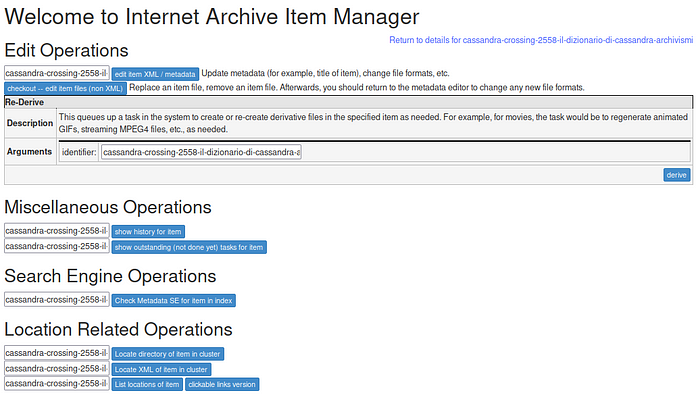The image size is (700, 399).
Task: Click the Welcome to Internet Archive Item Manager title
Action: point(212,17)
